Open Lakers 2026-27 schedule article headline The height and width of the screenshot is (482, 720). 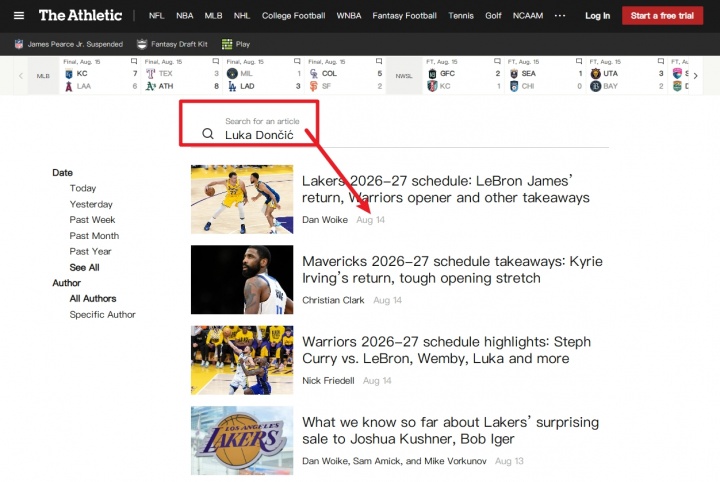[445, 189]
